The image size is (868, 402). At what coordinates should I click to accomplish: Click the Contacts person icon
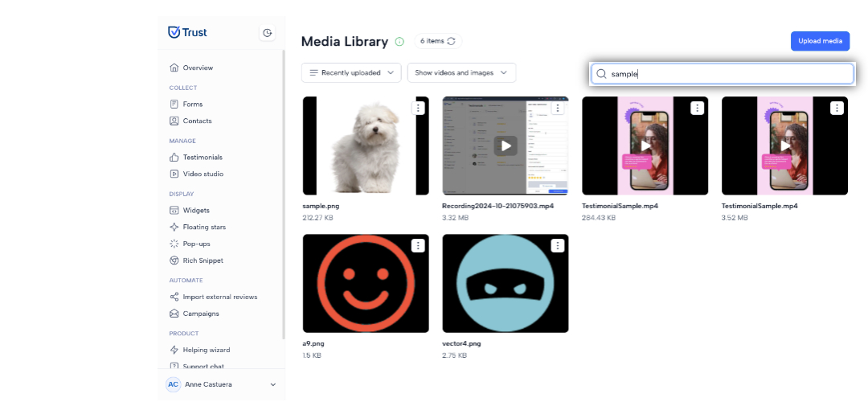click(x=174, y=121)
